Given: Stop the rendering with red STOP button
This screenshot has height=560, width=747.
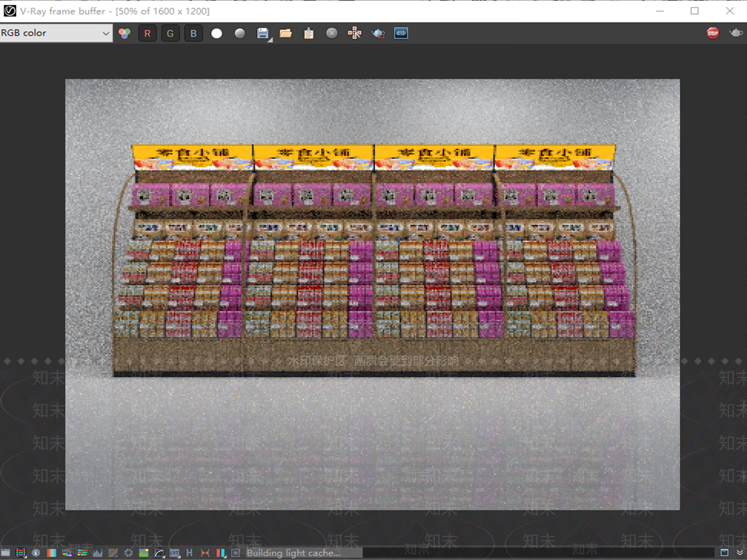Looking at the screenshot, I should click(713, 33).
